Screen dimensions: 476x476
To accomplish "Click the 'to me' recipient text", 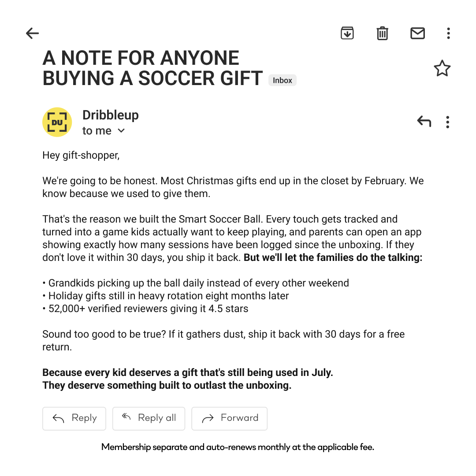I will pyautogui.click(x=97, y=131).
